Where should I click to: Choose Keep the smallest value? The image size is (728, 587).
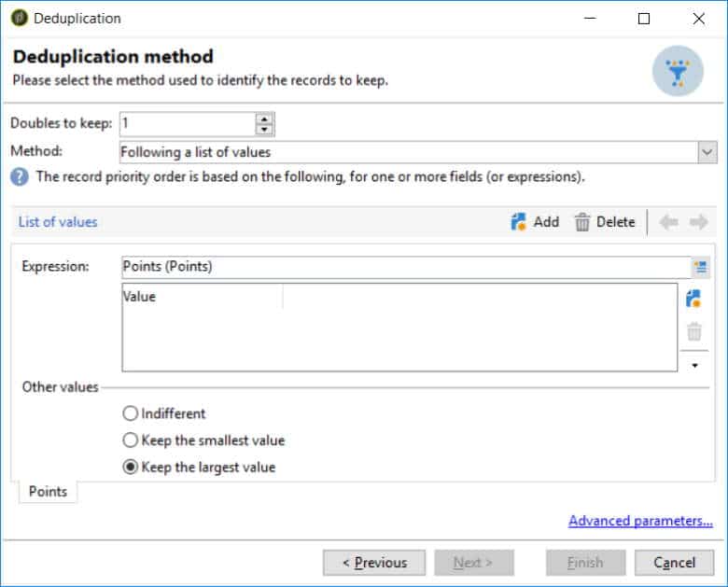[131, 440]
